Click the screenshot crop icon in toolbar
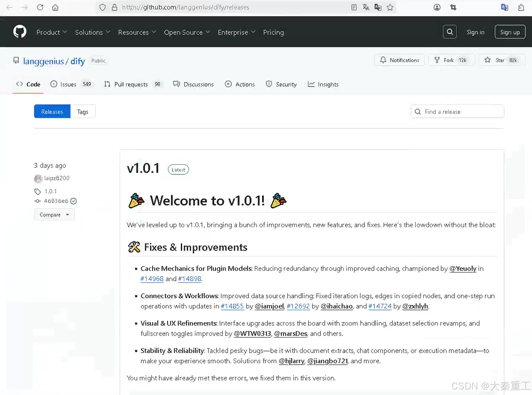This screenshot has width=532, height=395. click(453, 7)
